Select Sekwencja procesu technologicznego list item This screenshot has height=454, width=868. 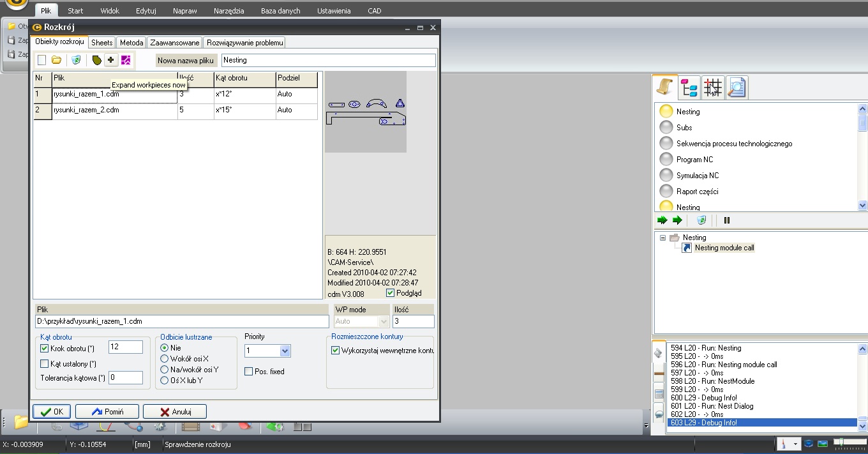(734, 144)
